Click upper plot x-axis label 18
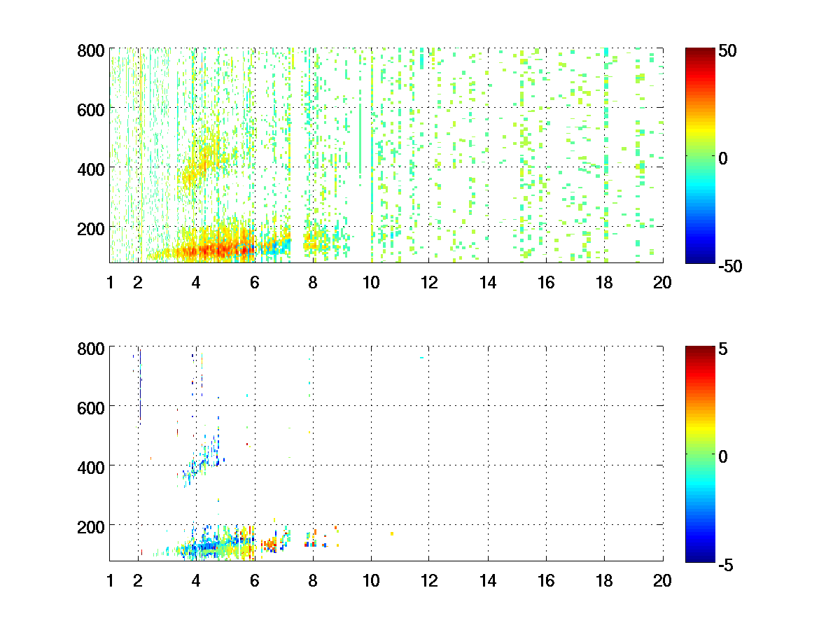The image size is (840, 630). point(604,282)
